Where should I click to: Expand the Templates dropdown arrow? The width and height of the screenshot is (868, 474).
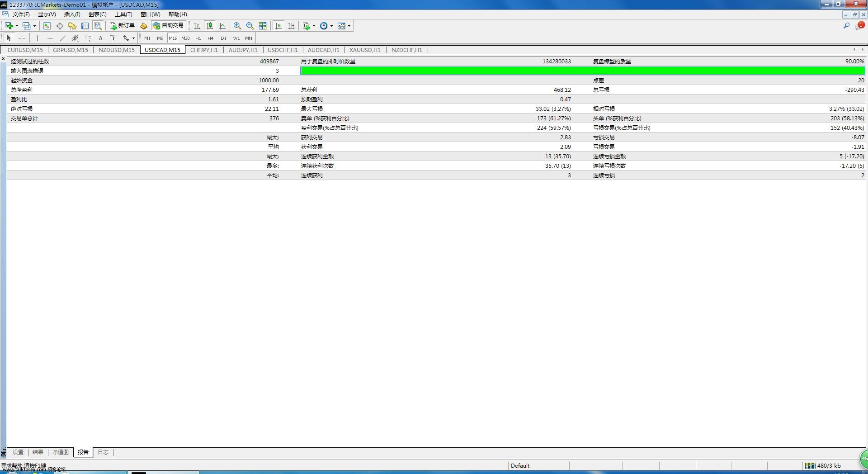349,26
